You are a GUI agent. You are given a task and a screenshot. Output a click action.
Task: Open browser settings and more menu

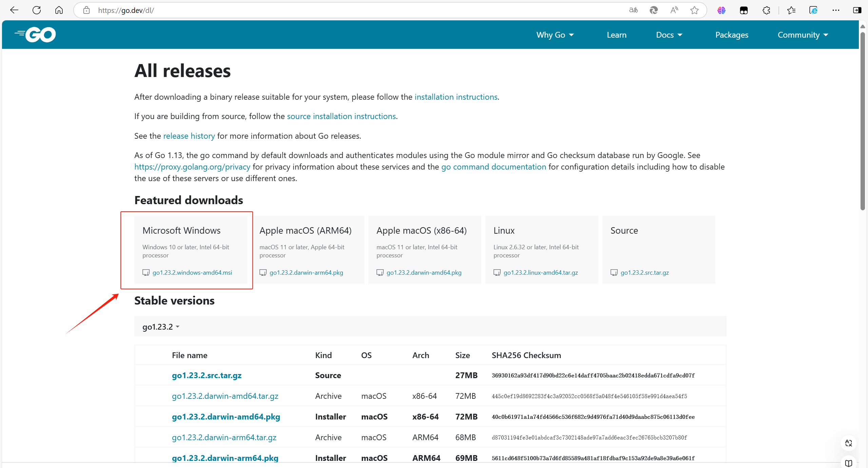click(x=836, y=10)
